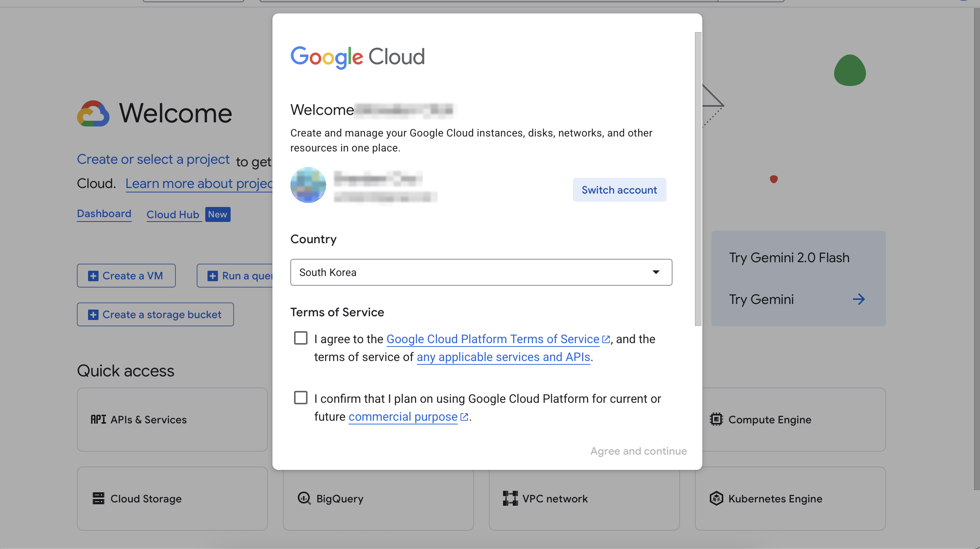Open Learn more about projects link
Screen dimensions: 980x549
click(199, 183)
